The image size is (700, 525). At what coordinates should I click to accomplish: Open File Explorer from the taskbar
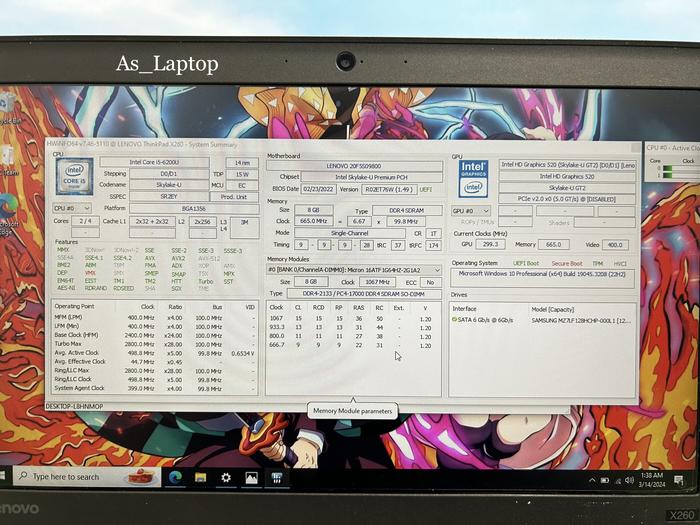[200, 477]
